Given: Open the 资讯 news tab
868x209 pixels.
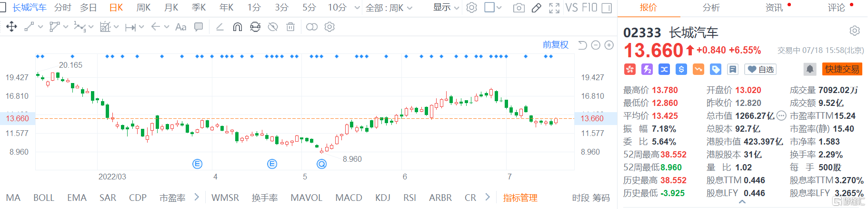Looking at the screenshot, I should [x=774, y=8].
